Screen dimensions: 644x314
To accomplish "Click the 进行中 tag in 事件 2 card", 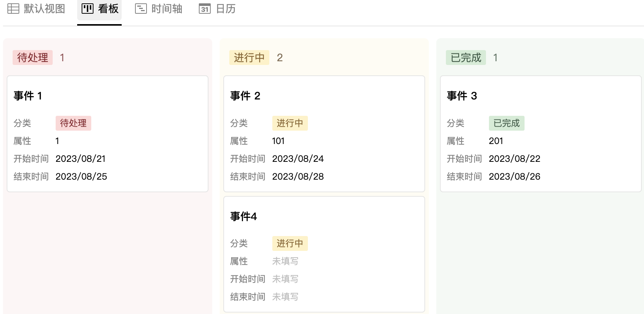I will point(290,123).
